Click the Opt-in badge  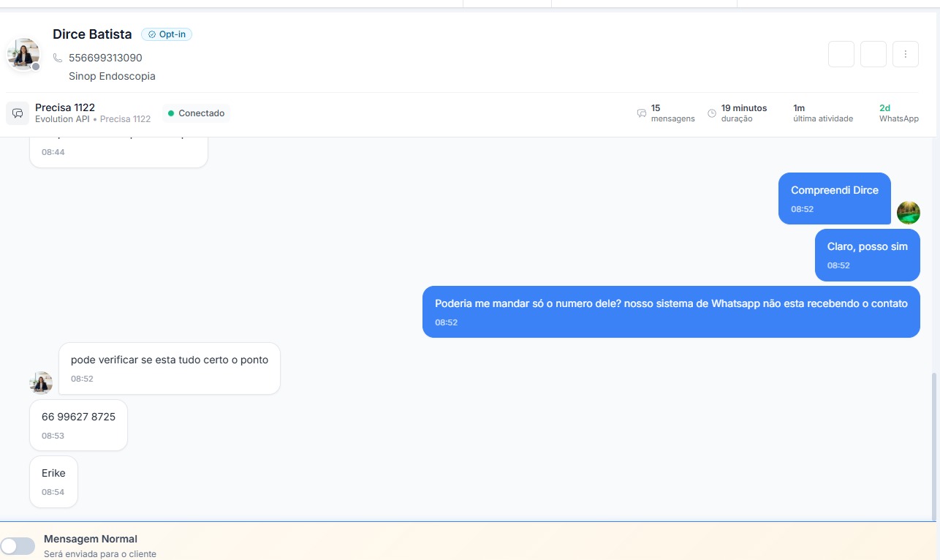click(x=167, y=34)
